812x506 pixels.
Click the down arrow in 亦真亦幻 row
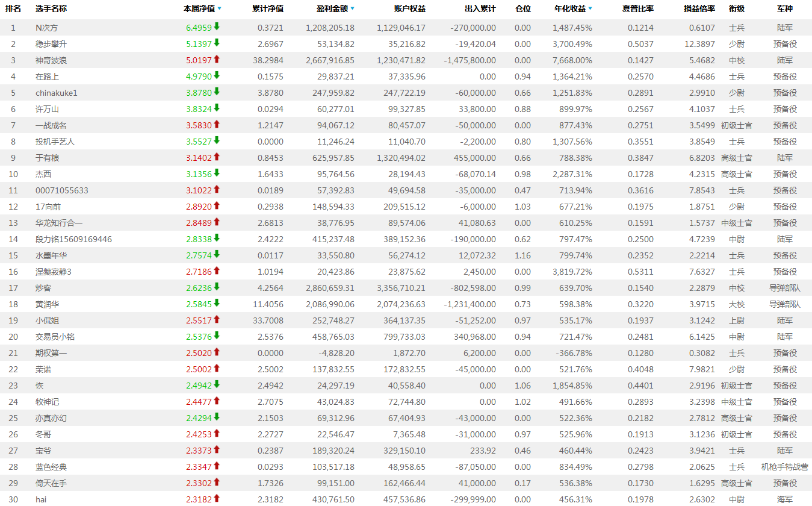217,417
